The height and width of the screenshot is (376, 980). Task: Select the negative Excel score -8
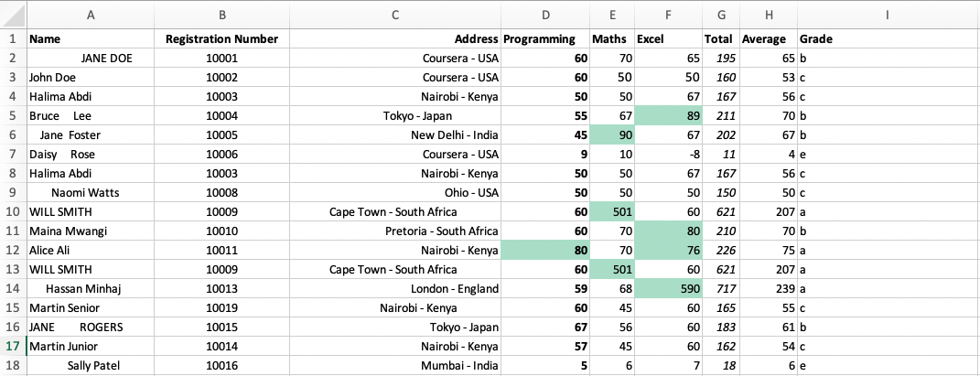click(x=669, y=155)
